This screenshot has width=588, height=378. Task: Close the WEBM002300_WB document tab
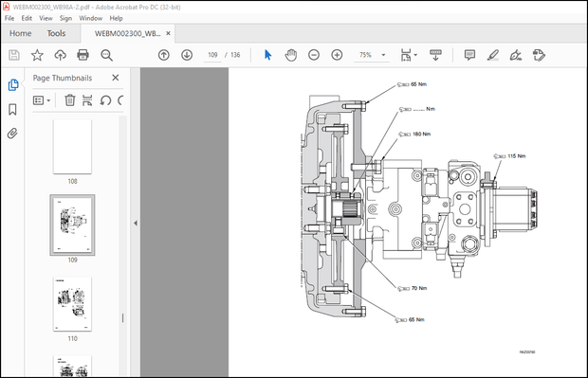pos(169,33)
